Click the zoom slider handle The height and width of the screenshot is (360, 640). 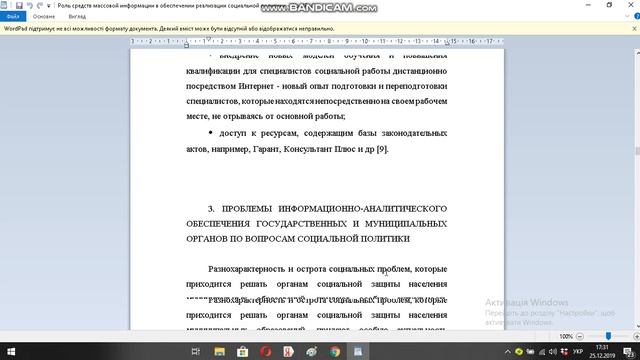[608, 336]
